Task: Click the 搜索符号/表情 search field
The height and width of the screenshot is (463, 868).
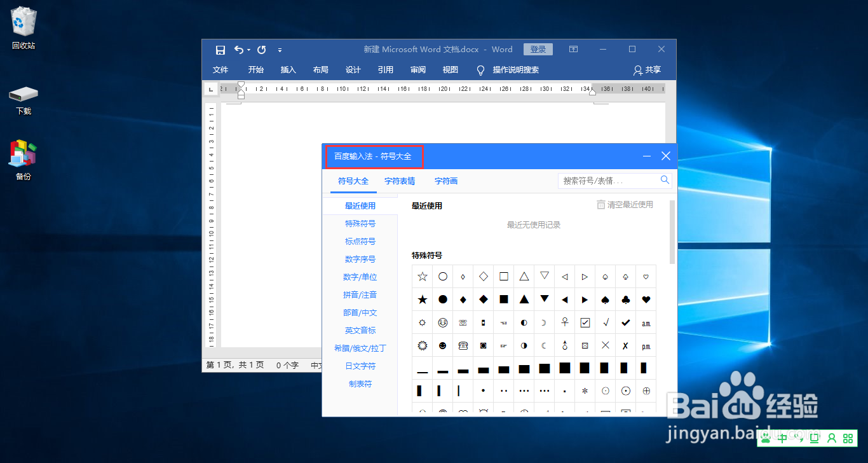Action: (x=614, y=181)
